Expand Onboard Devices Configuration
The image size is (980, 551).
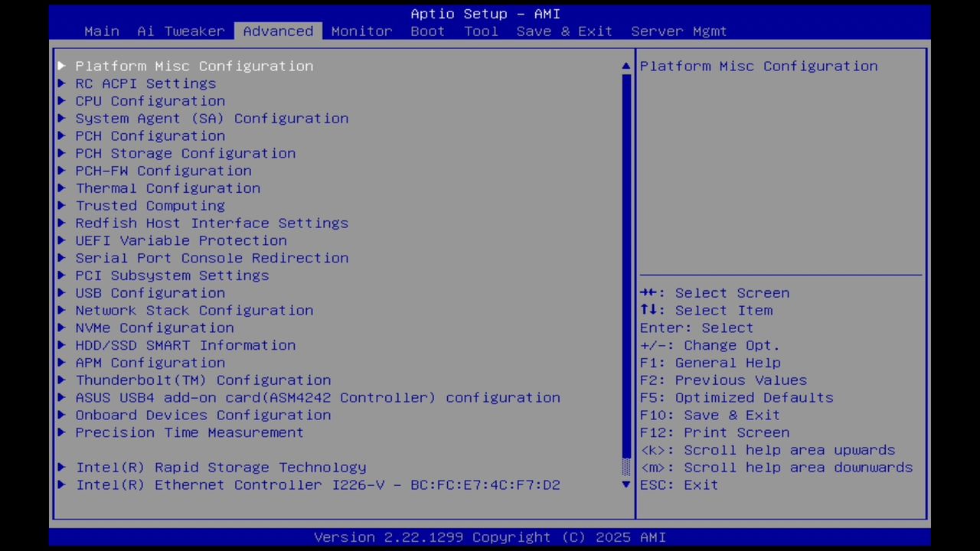[x=203, y=415]
